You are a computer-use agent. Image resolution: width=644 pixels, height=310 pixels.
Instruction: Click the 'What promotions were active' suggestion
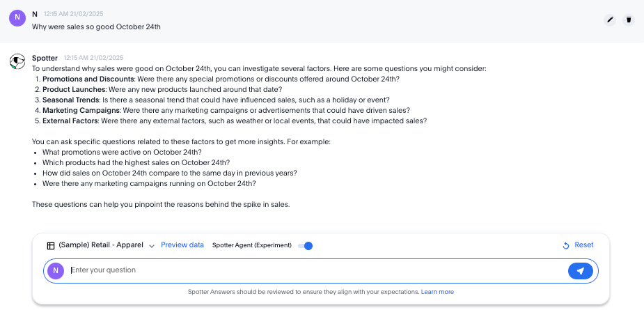(x=122, y=152)
